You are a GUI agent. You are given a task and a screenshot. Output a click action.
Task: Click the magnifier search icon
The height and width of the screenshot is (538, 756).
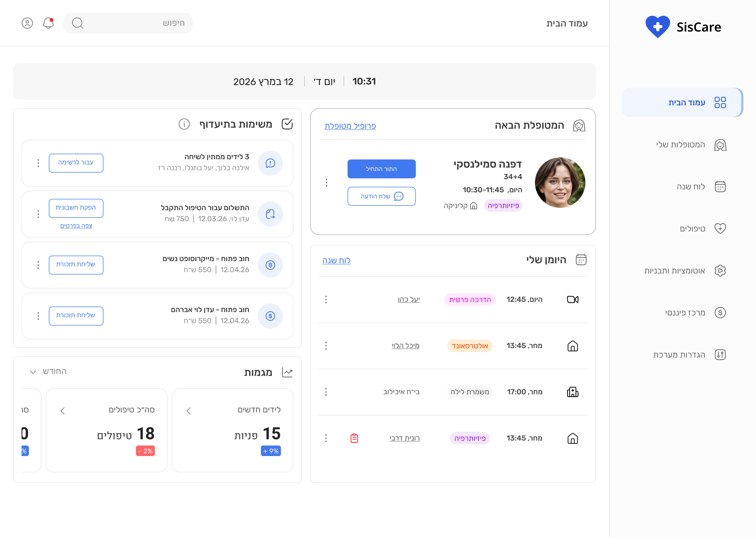click(x=78, y=23)
